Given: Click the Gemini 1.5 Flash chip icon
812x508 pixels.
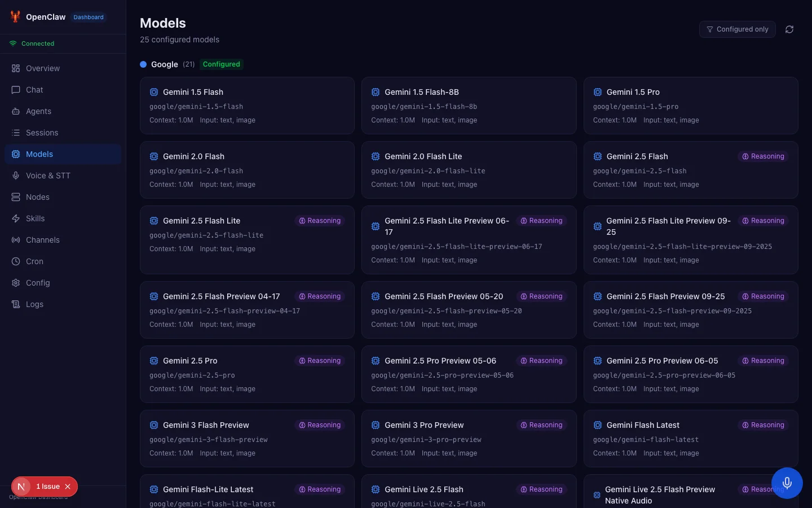Looking at the screenshot, I should [154, 92].
